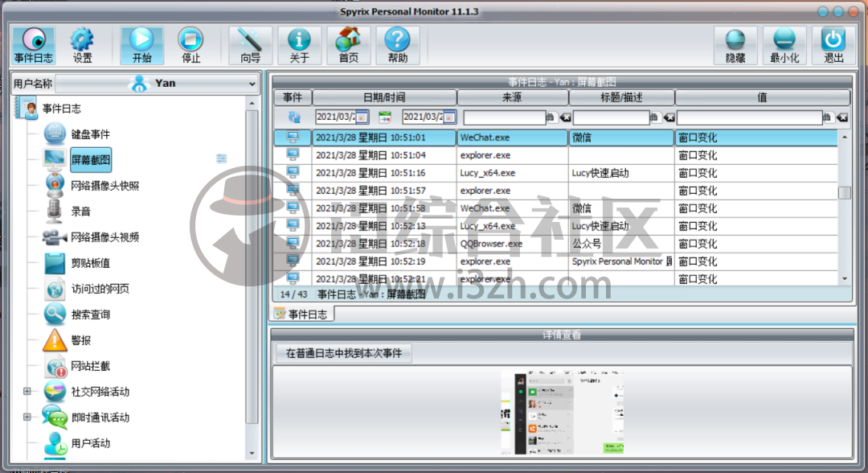Open 网络摄像头视频 category
This screenshot has height=473, width=868.
point(104,237)
